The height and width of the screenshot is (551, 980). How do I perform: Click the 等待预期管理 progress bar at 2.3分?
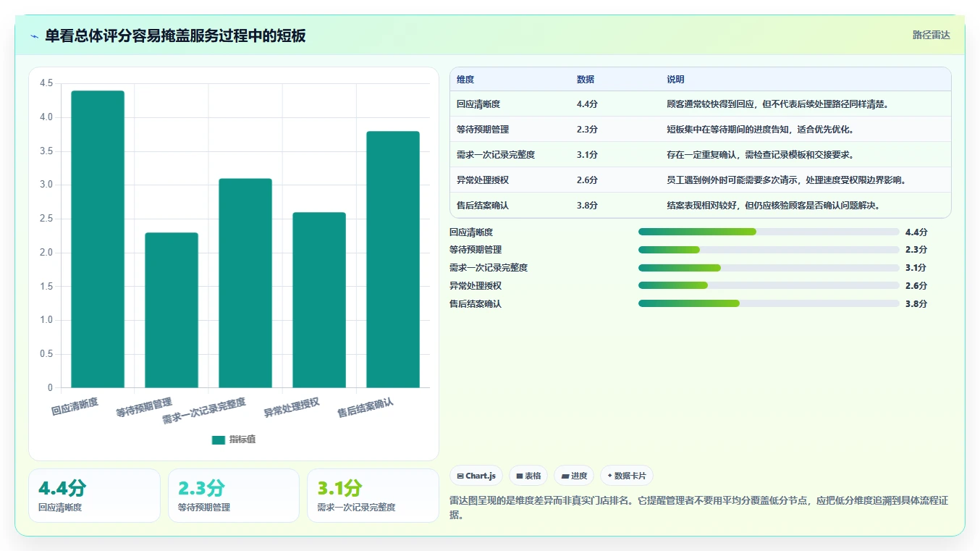[769, 250]
